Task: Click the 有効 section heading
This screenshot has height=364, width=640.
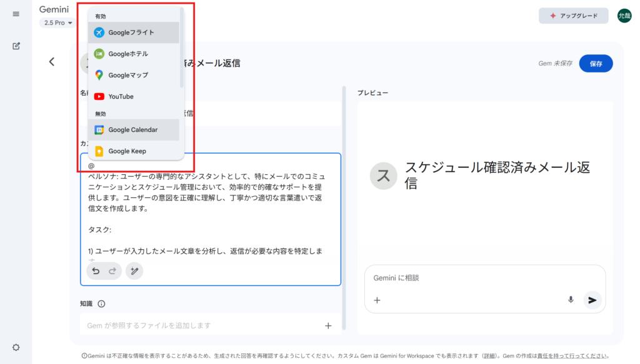Action: coord(101,16)
